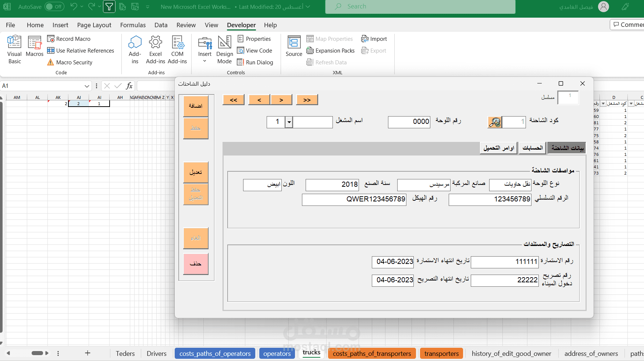This screenshot has height=361, width=644.
Task: Open the user account avatar
Action: tap(604, 7)
